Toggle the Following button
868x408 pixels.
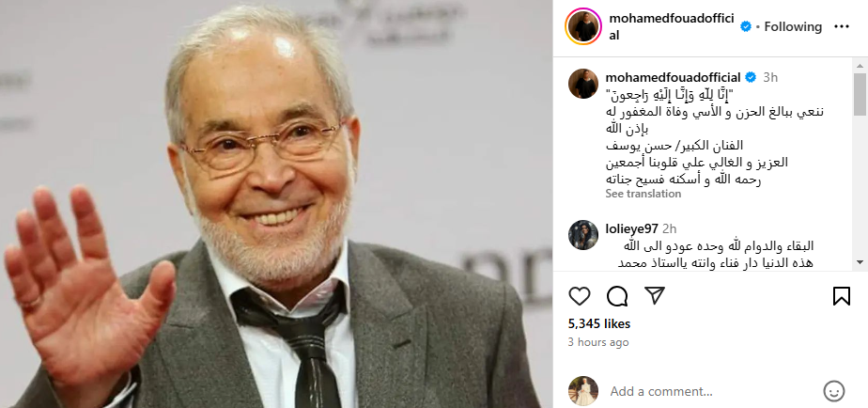[x=793, y=26]
